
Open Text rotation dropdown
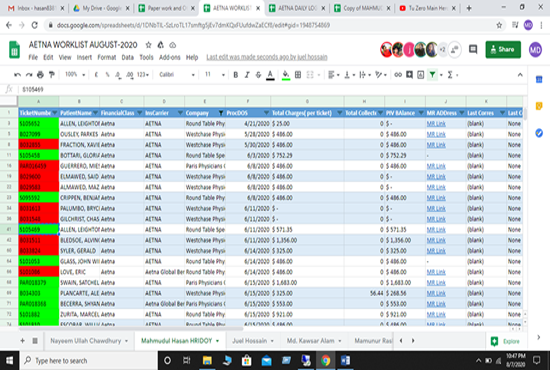click(381, 75)
